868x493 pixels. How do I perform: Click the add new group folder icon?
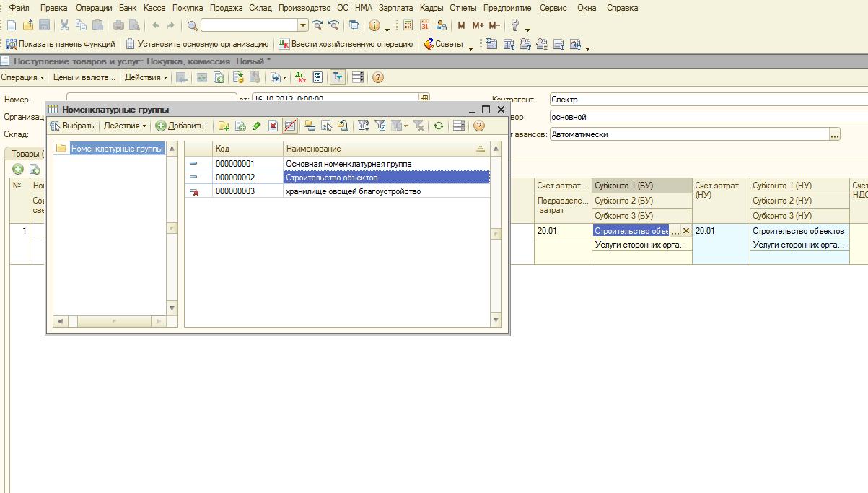224,126
